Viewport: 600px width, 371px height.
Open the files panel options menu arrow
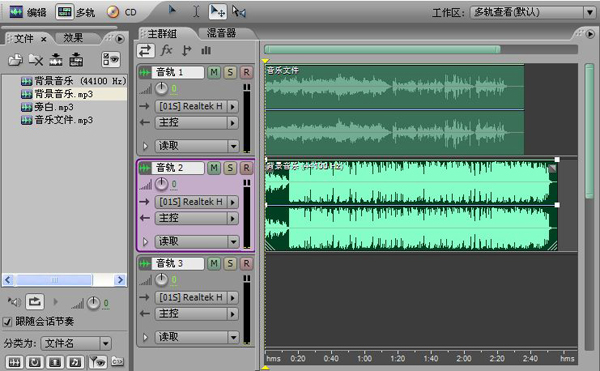pos(120,39)
